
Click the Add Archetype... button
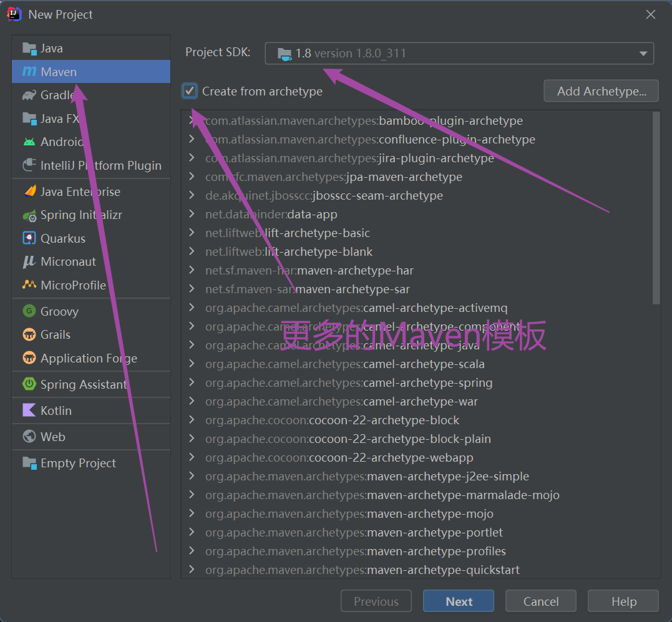(x=601, y=91)
